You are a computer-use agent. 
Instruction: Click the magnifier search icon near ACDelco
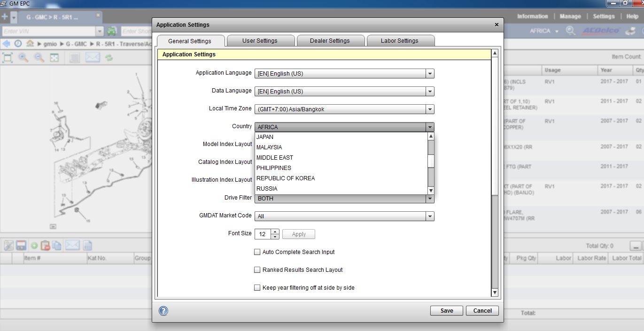tap(571, 31)
